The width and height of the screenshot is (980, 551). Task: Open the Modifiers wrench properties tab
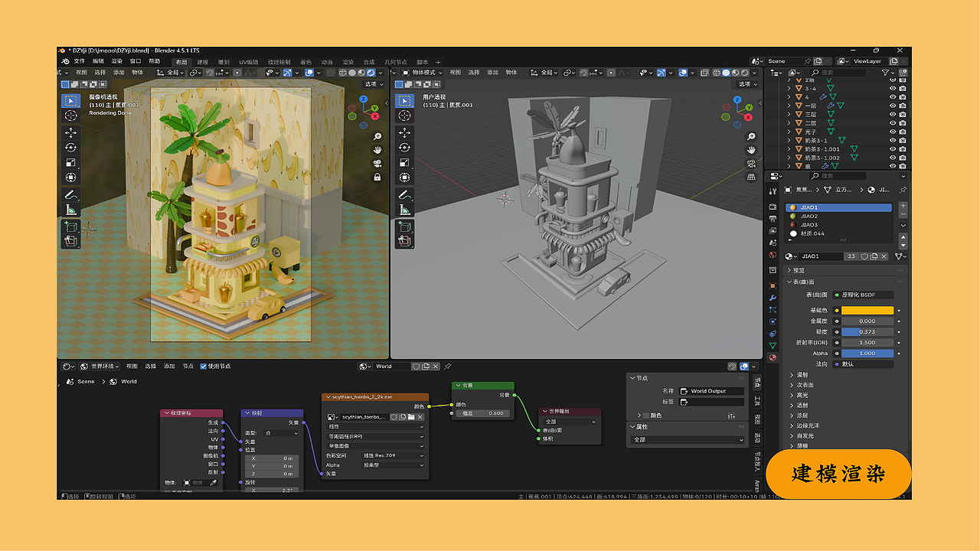[x=772, y=297]
